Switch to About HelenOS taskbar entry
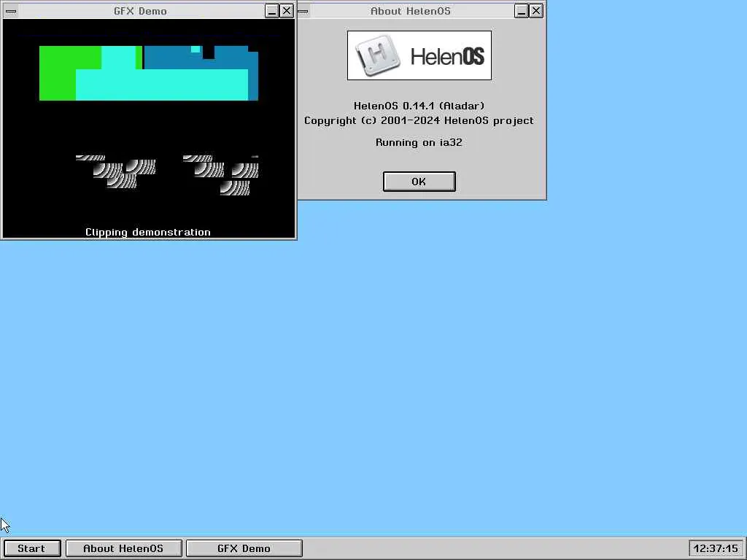Viewport: 747px width, 560px height. (124, 548)
